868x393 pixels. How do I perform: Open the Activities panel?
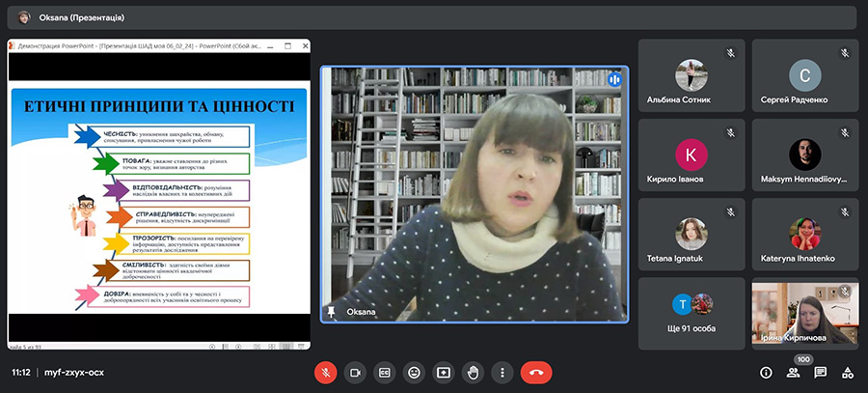(x=847, y=372)
